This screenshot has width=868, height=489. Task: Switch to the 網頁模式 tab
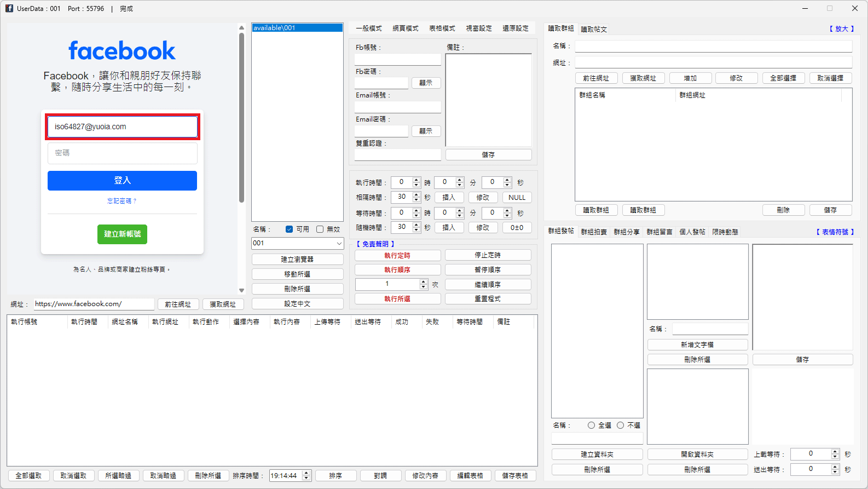(x=406, y=28)
